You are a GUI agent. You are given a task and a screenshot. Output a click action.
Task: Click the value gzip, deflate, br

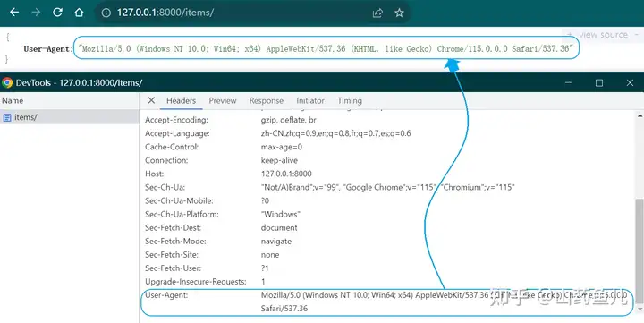click(288, 120)
